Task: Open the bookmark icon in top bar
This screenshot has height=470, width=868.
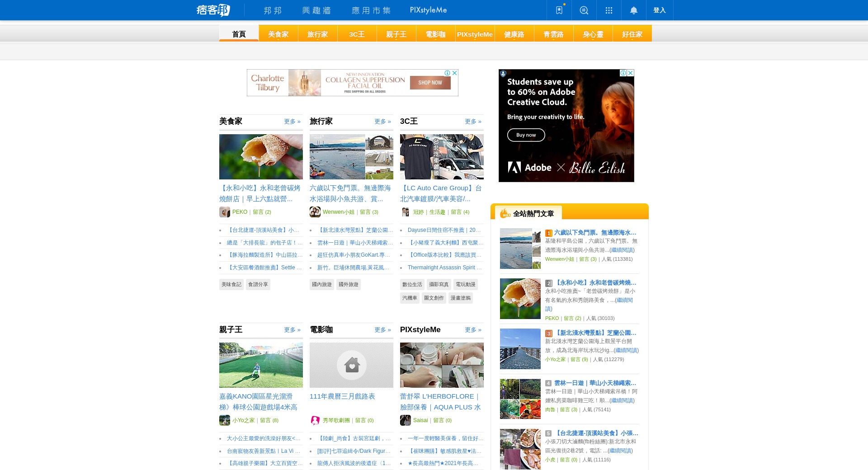Action: [559, 10]
